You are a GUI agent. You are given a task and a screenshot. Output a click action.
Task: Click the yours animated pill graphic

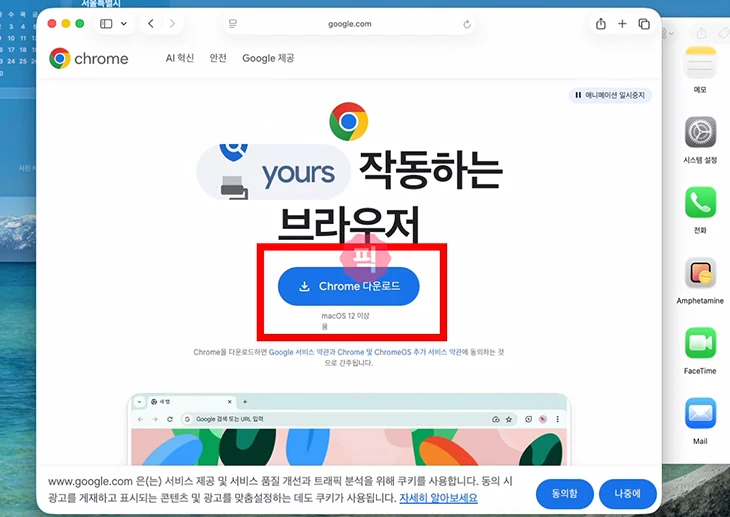pos(273,172)
